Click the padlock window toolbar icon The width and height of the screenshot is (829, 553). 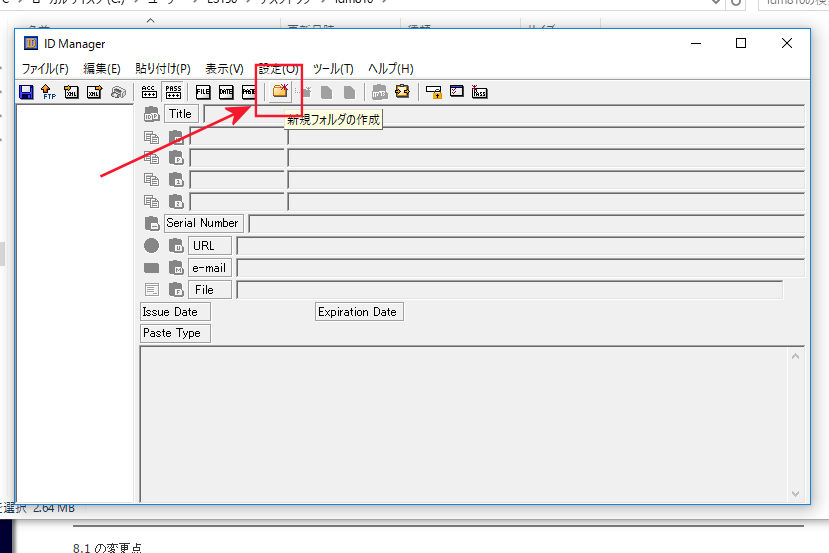tap(434, 92)
